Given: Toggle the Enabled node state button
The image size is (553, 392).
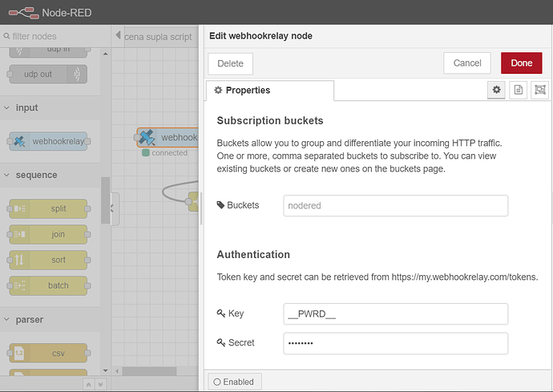Looking at the screenshot, I should tap(235, 382).
